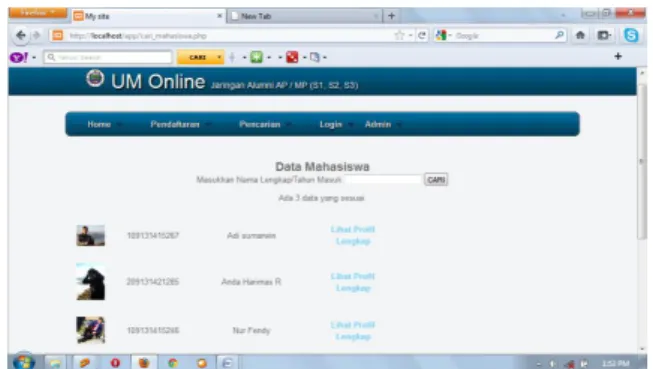Viewport: 653px width, 369px height.
Task: Reload the page with refresh icon
Action: 422,35
